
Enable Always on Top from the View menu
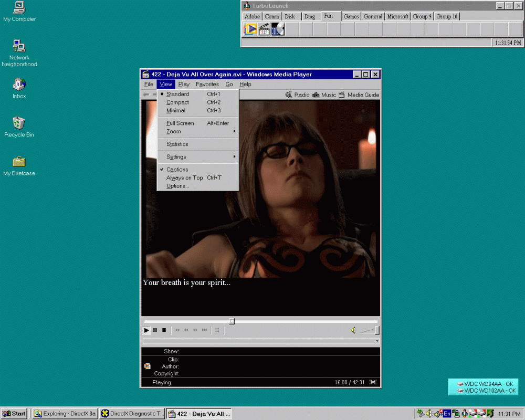point(184,177)
